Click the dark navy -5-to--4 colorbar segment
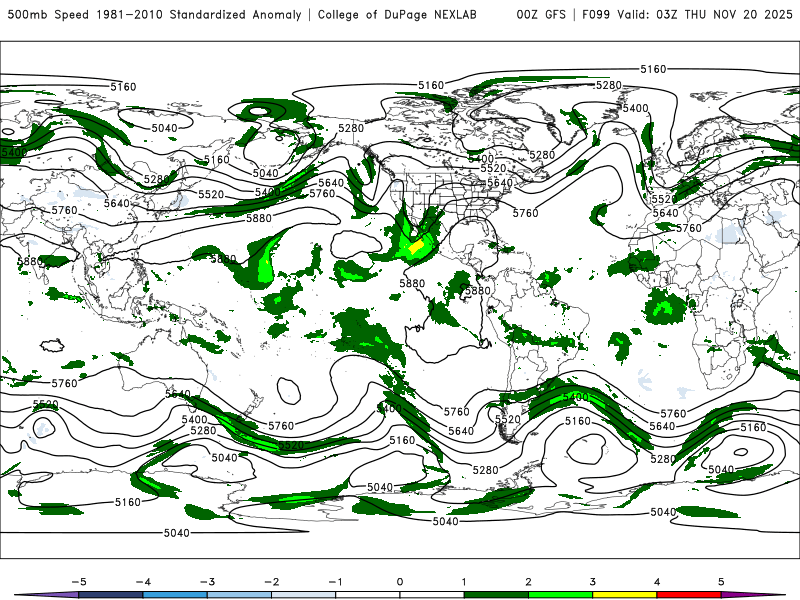 111,595
